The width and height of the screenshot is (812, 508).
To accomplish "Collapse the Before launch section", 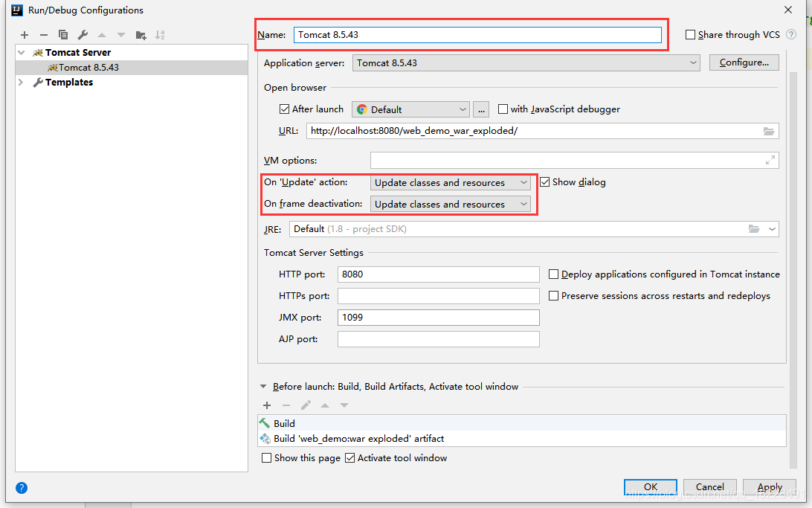I will 263,386.
